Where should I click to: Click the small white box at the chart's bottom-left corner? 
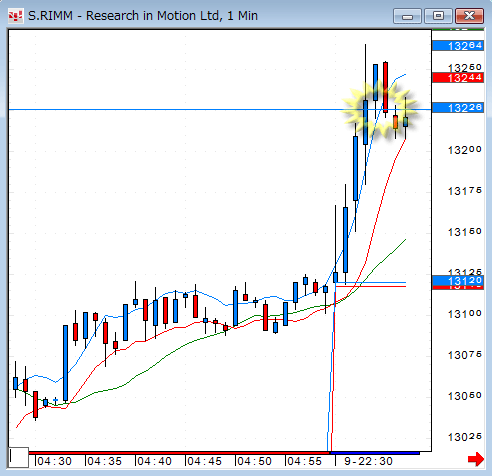click(x=19, y=457)
